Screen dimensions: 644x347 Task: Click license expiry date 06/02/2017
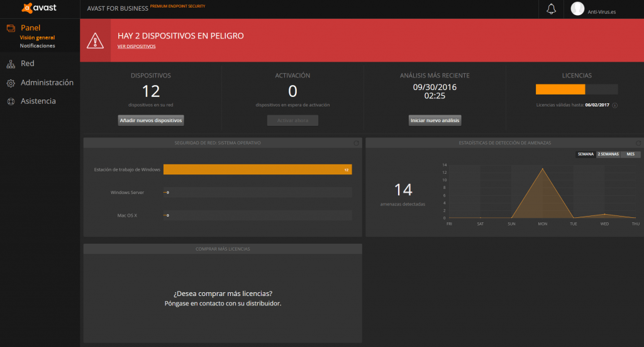click(x=597, y=105)
